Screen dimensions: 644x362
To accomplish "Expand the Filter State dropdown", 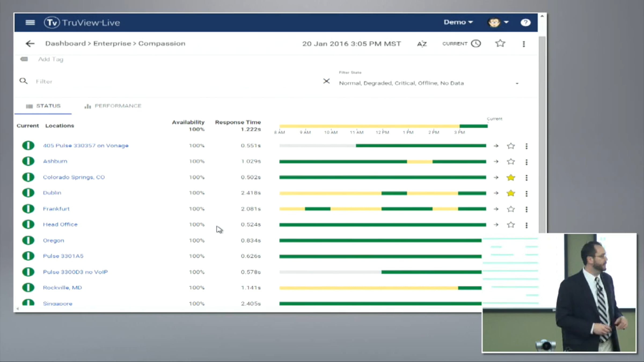I will coord(517,83).
